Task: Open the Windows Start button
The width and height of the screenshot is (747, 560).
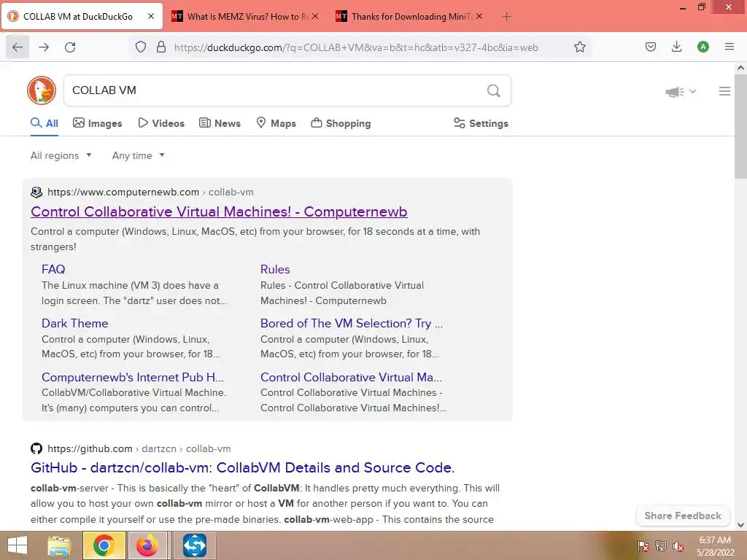Action: pos(18,545)
